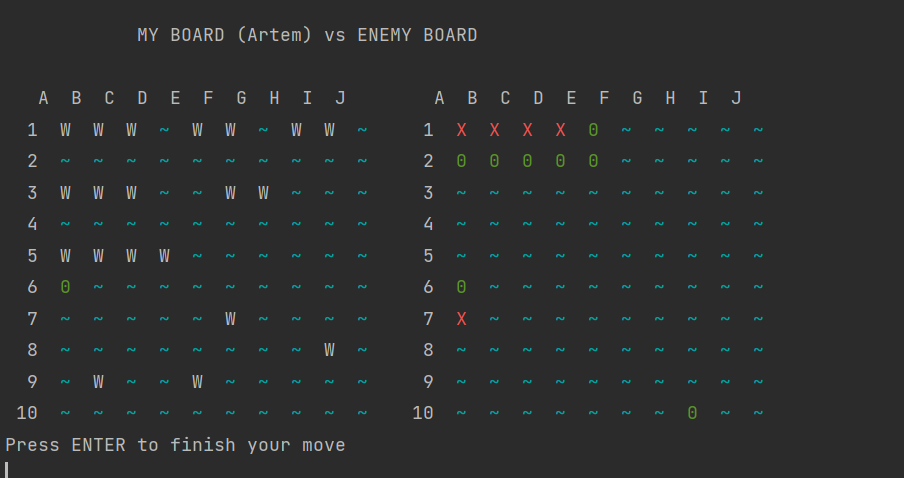The height and width of the screenshot is (478, 904).
Task: Click the green 0 in row 1 of enemy board
Action: click(x=593, y=130)
